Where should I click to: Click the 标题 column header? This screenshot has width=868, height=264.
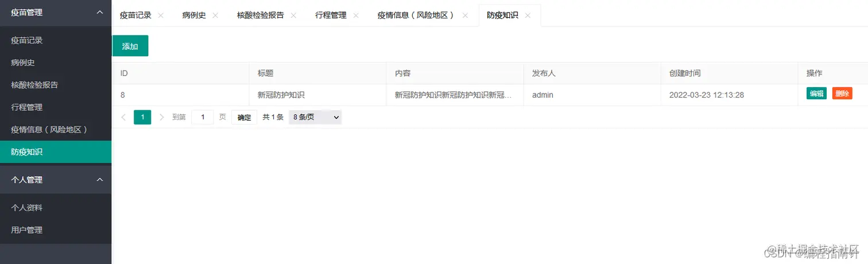[x=318, y=73]
